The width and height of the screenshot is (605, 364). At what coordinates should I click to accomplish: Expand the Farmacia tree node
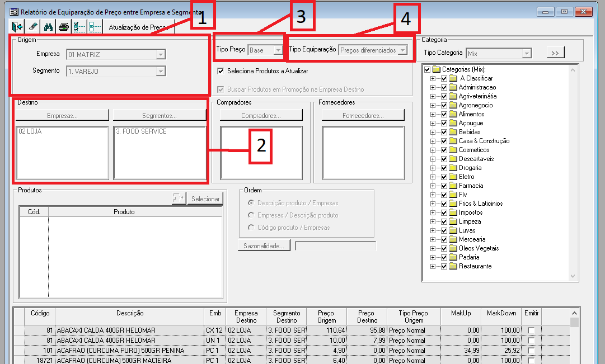(x=433, y=186)
